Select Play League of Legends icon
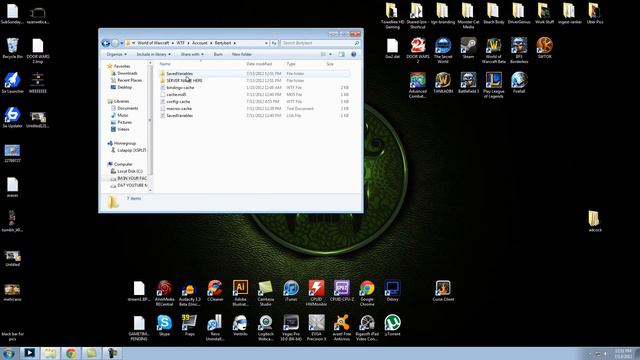The height and width of the screenshot is (360, 640). (x=493, y=85)
